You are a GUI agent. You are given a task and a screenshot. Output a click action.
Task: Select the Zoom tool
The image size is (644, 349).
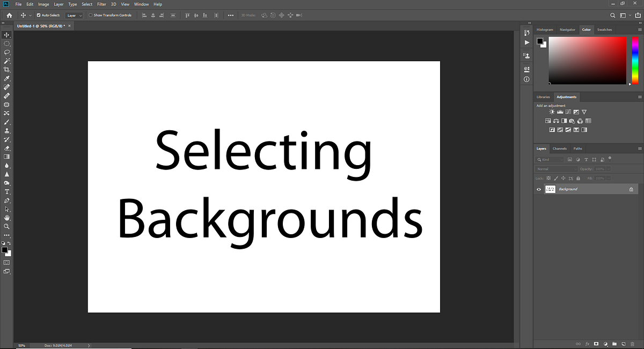(7, 226)
